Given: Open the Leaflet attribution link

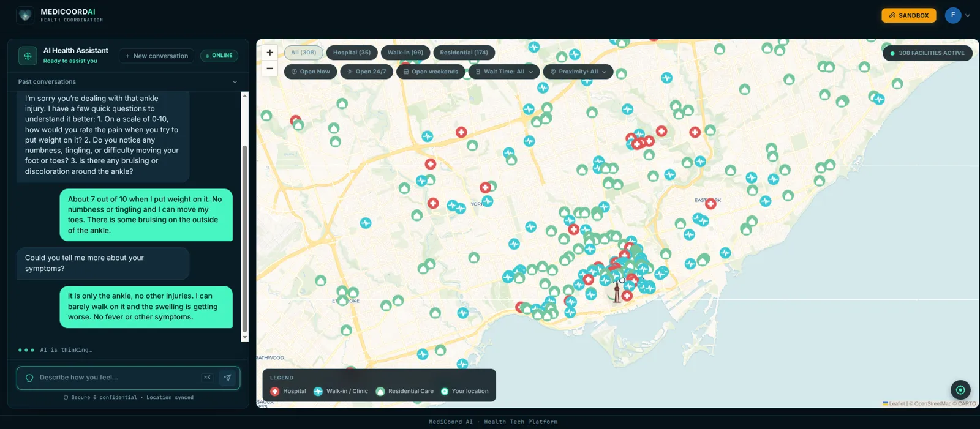Looking at the screenshot, I should point(894,404).
